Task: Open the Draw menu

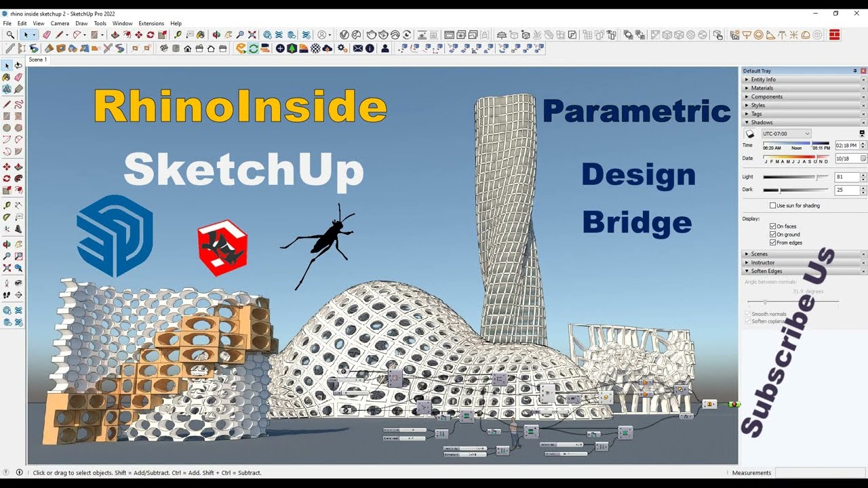Action: [x=81, y=23]
